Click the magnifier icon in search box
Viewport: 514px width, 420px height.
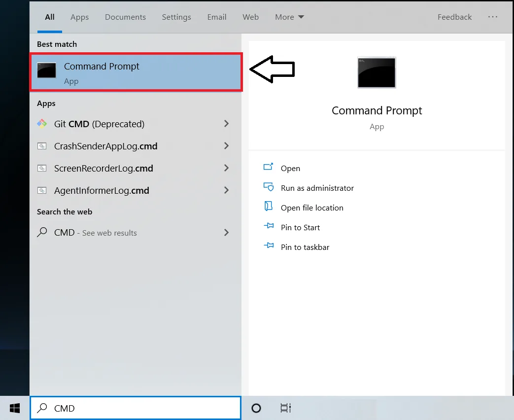pos(42,408)
